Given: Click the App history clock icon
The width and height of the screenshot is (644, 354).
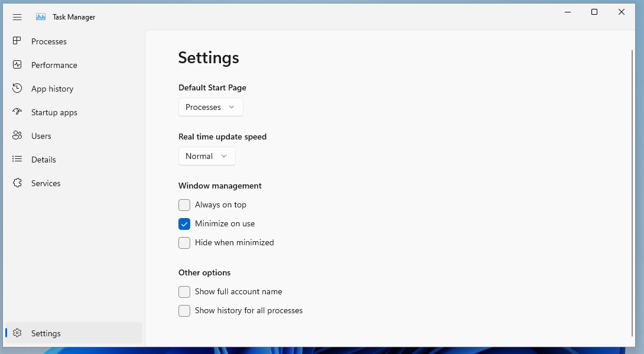Looking at the screenshot, I should click(x=17, y=89).
